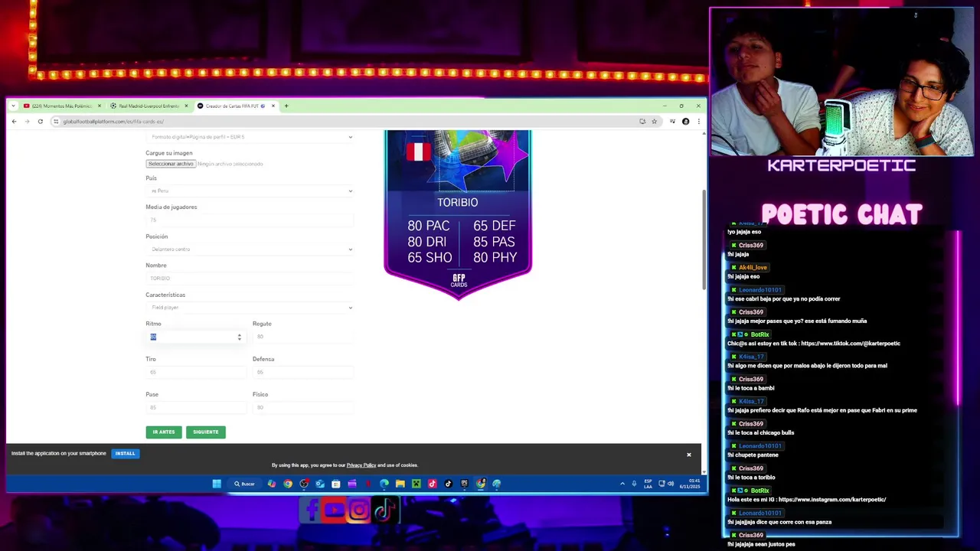Open File Explorer from the taskbar

coord(400,484)
